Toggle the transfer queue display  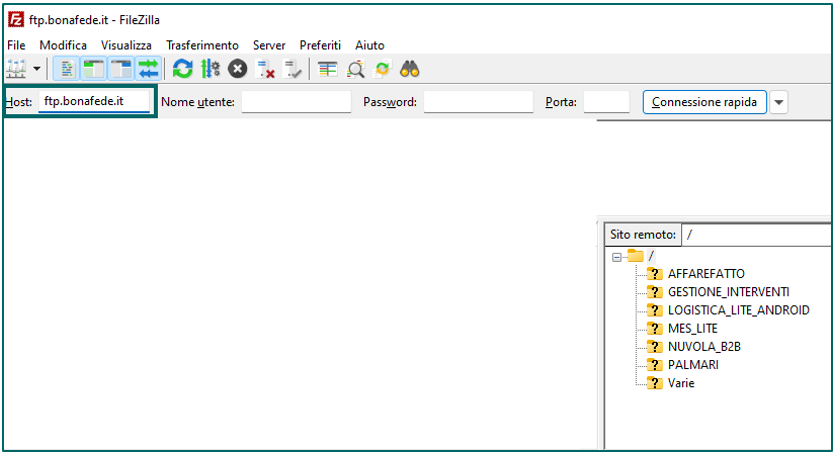148,70
